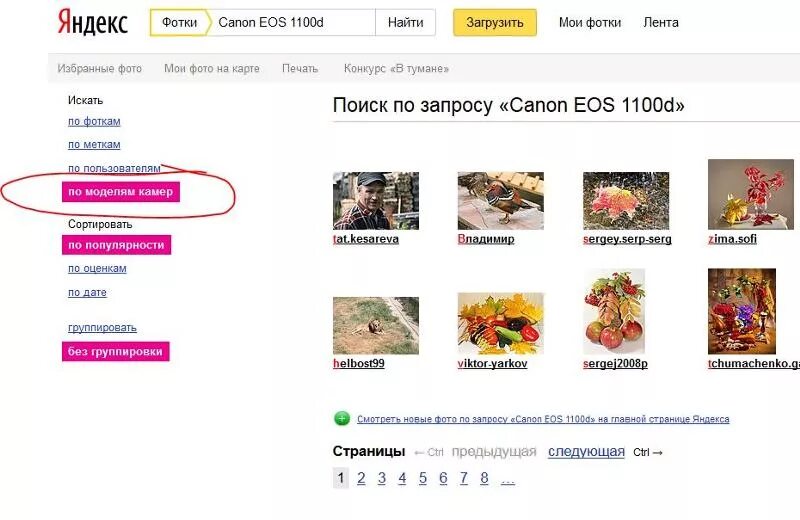This screenshot has width=800, height=520.
Task: Click the search field containing Canon EOS 1100d
Action: 293,22
